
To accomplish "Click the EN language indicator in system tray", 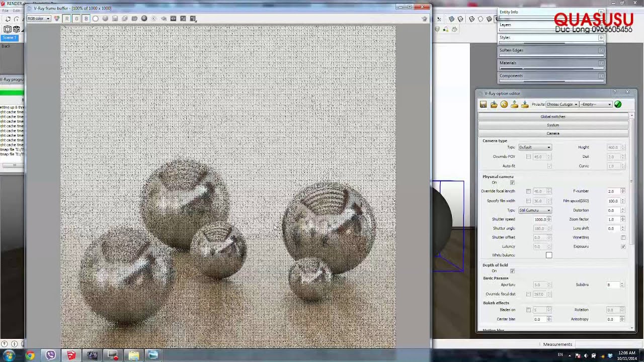I will point(560,355).
